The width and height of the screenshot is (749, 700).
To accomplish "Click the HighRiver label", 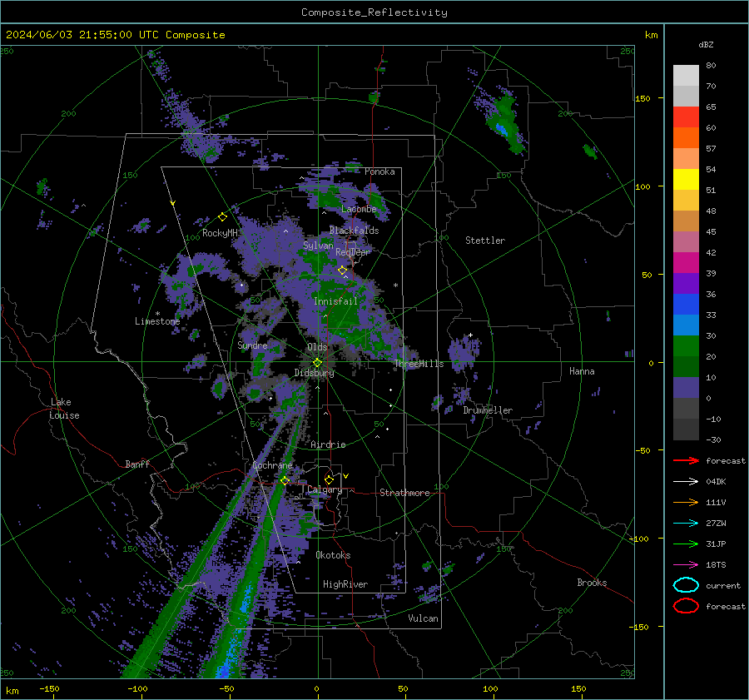I will (x=345, y=584).
